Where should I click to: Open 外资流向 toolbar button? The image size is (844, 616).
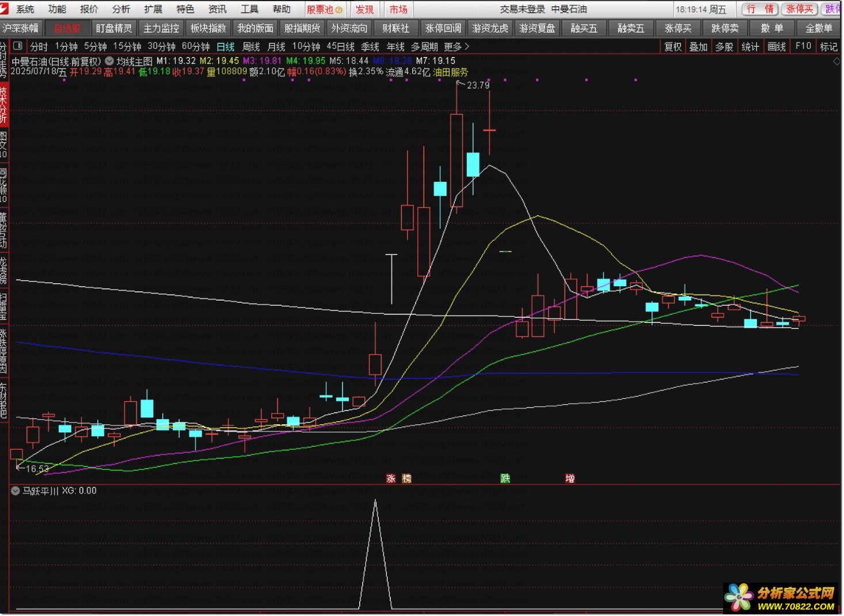(349, 28)
